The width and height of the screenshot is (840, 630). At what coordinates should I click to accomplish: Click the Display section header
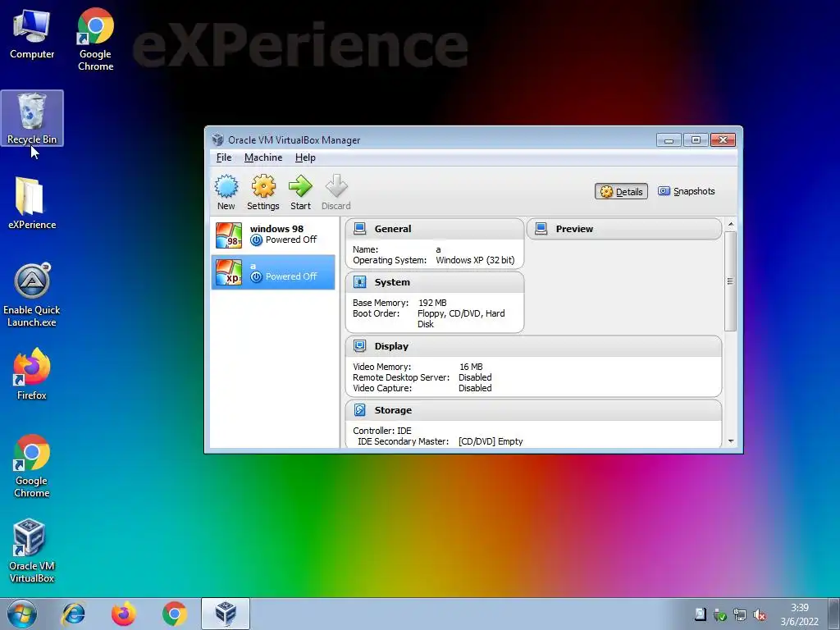point(533,346)
